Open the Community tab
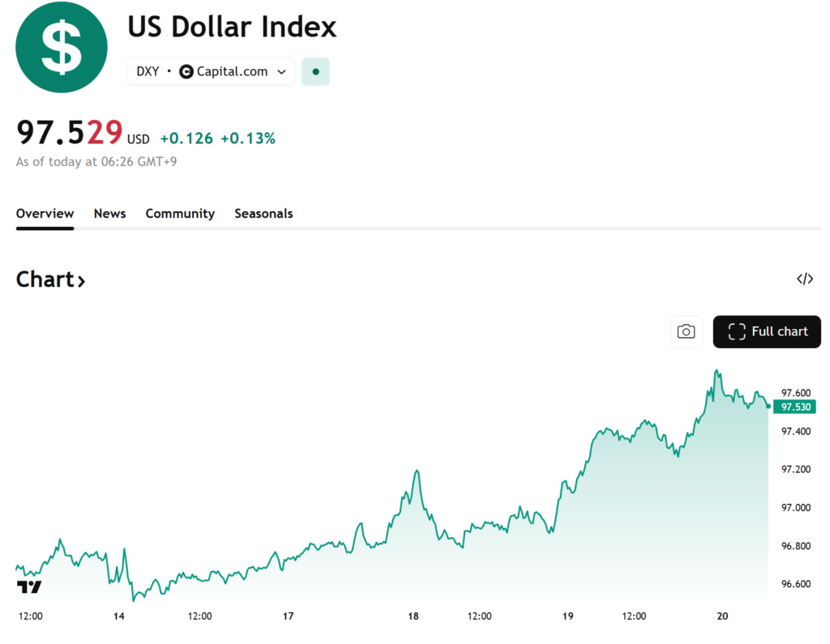 coord(180,214)
